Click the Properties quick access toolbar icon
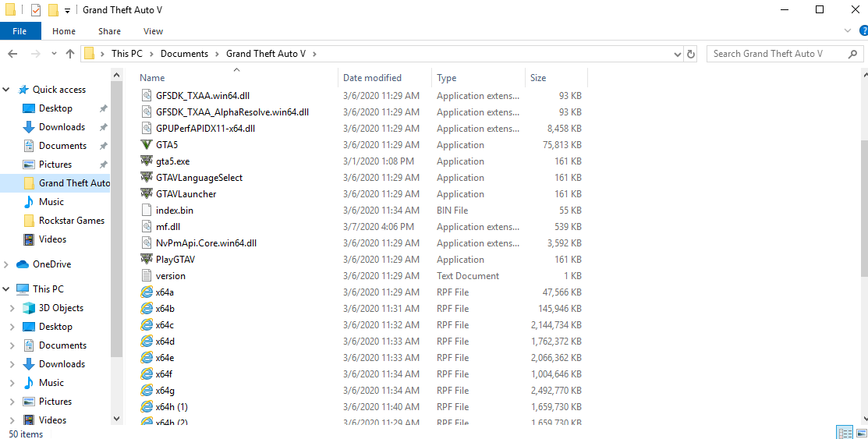868x439 pixels. pyautogui.click(x=36, y=10)
